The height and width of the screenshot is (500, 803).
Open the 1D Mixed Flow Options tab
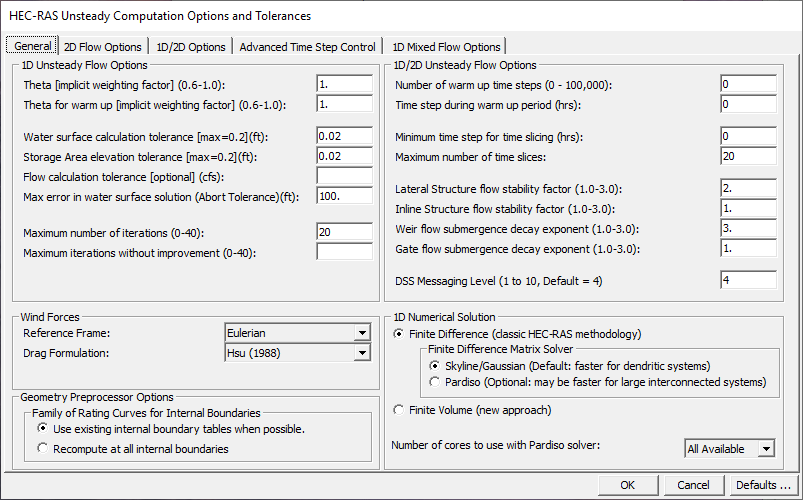[x=446, y=47]
